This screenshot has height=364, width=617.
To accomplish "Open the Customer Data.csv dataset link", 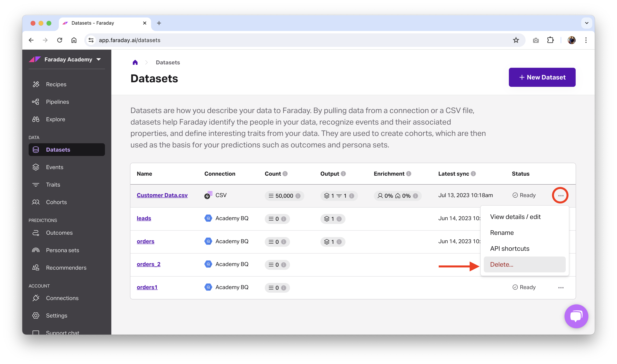I will (x=162, y=195).
